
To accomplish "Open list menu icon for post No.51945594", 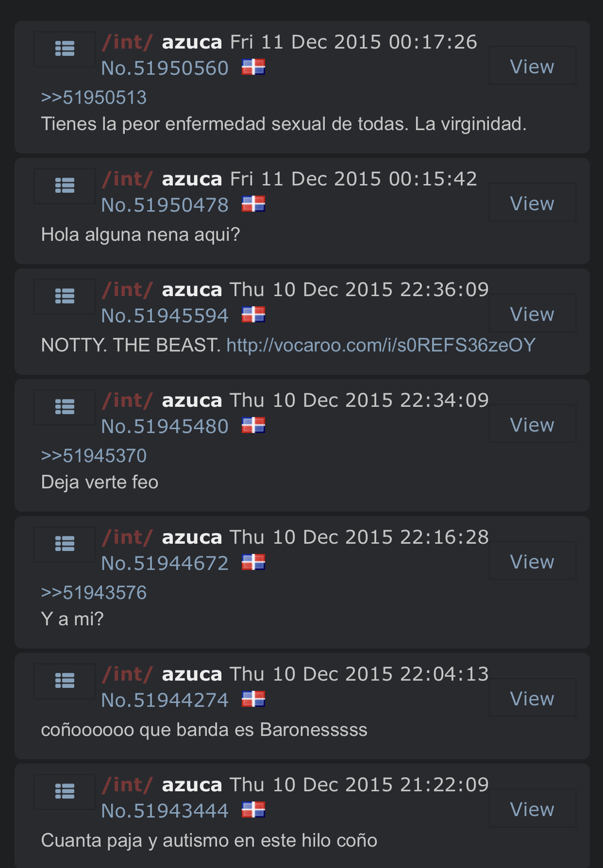I will (x=65, y=297).
